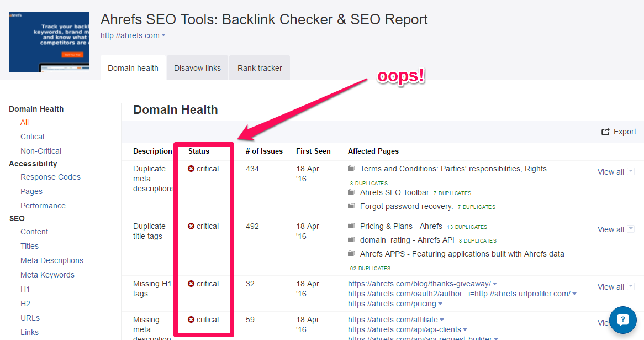The image size is (644, 340).
Task: Click the 434 issues count
Action: 252,169
